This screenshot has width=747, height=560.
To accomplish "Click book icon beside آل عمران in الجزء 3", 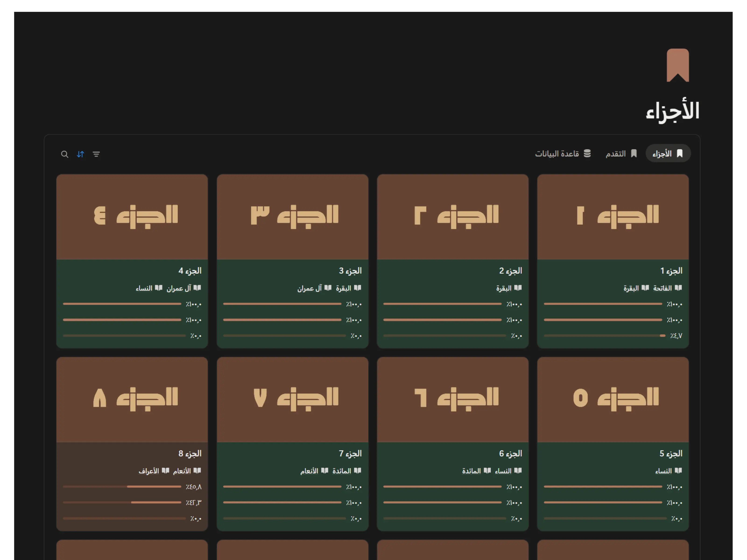I will pos(328,288).
